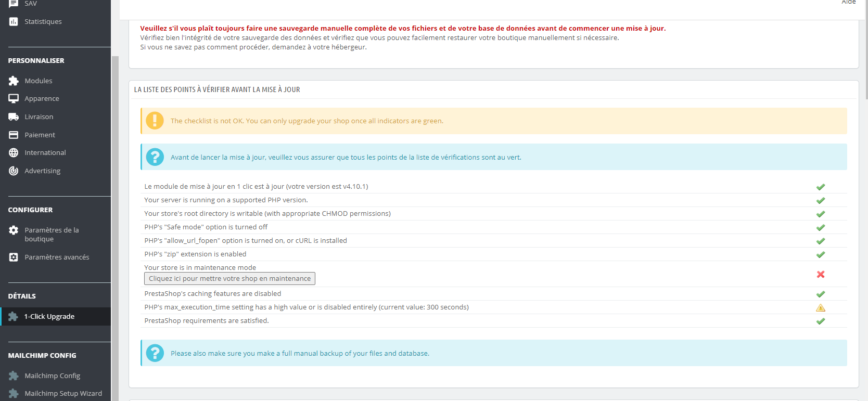
Task: Click the International globe icon
Action: 14,152
